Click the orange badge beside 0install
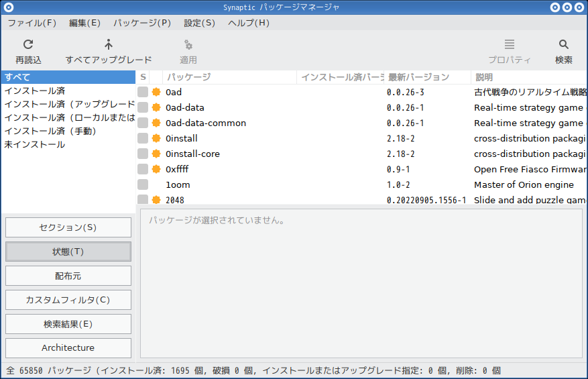The width and height of the screenshot is (588, 379). [156, 138]
